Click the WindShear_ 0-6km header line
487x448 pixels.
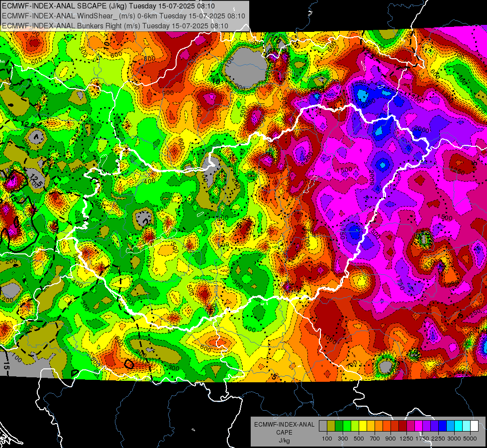tap(123, 16)
